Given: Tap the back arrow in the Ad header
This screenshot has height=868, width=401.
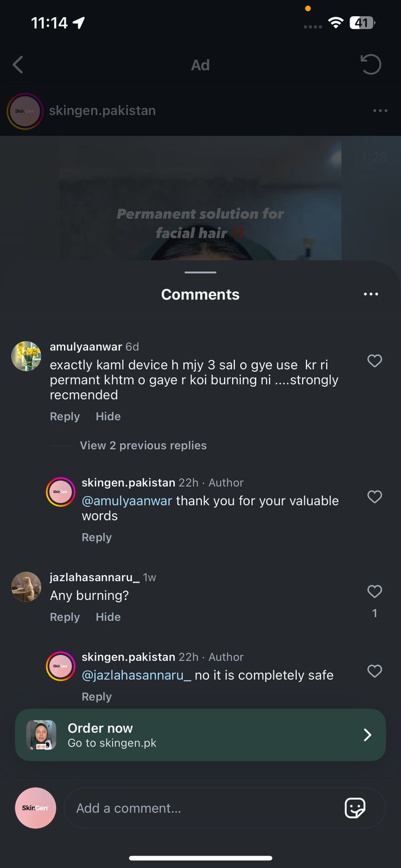Looking at the screenshot, I should click(18, 65).
